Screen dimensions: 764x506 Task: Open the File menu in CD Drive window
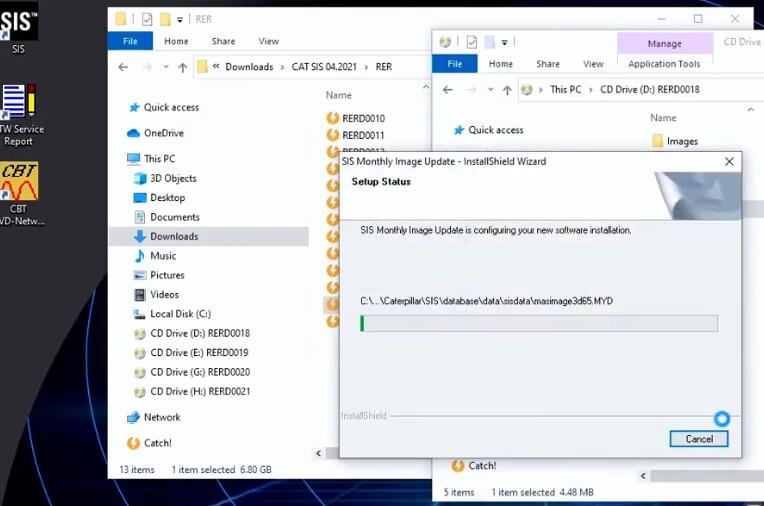coord(455,64)
